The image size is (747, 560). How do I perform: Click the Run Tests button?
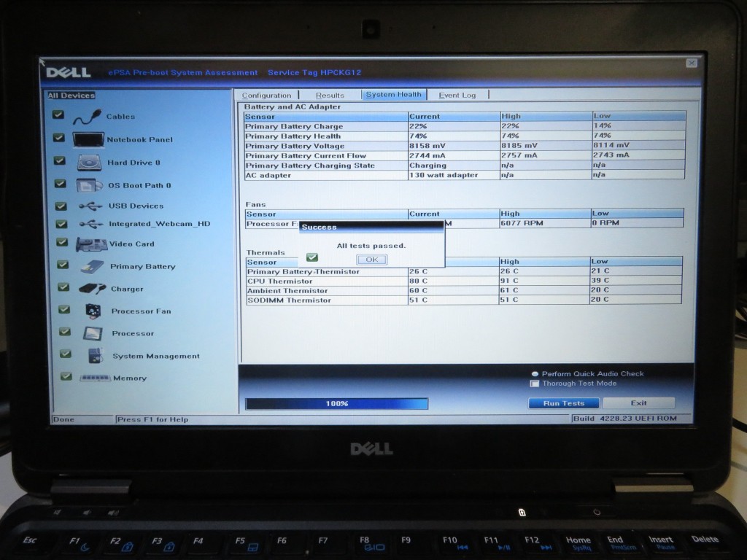[564, 403]
